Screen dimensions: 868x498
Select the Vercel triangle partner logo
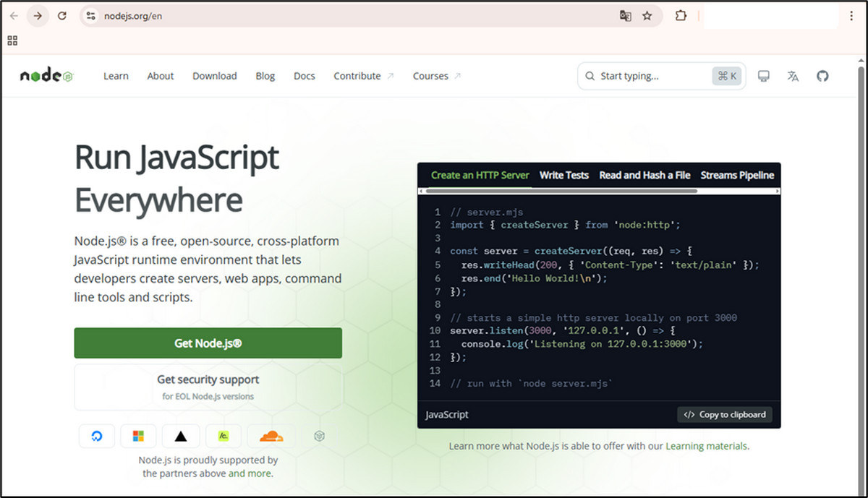point(180,436)
